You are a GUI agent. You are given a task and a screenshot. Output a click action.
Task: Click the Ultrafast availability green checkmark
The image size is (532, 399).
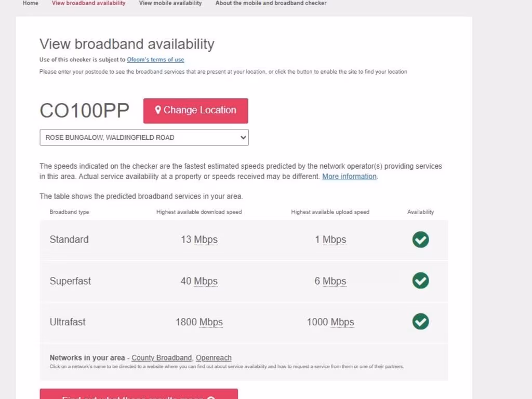[420, 322]
